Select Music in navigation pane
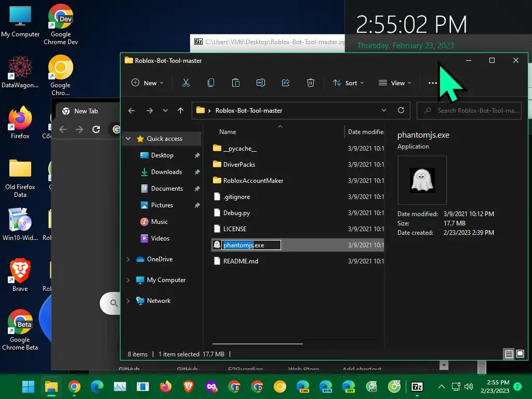 pyautogui.click(x=159, y=221)
